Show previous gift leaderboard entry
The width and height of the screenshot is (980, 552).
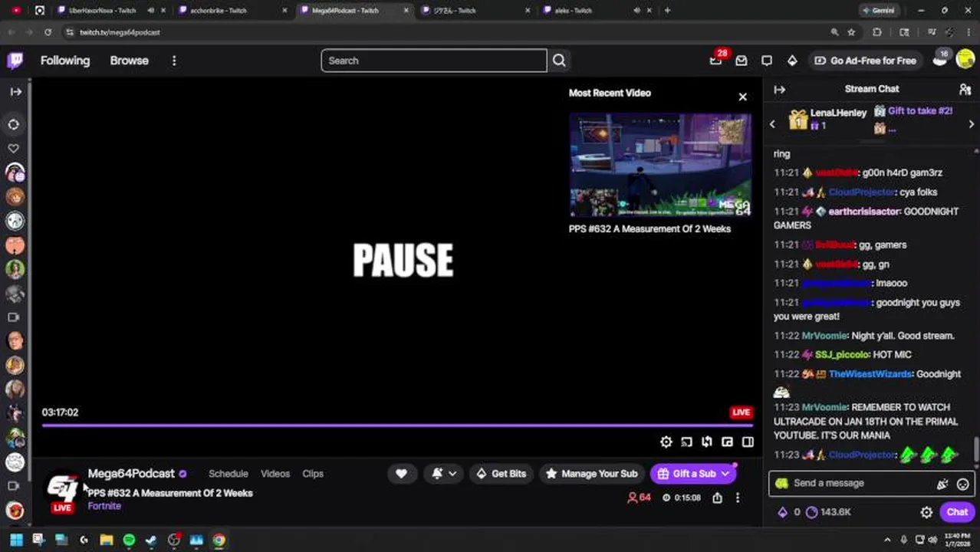click(x=772, y=124)
